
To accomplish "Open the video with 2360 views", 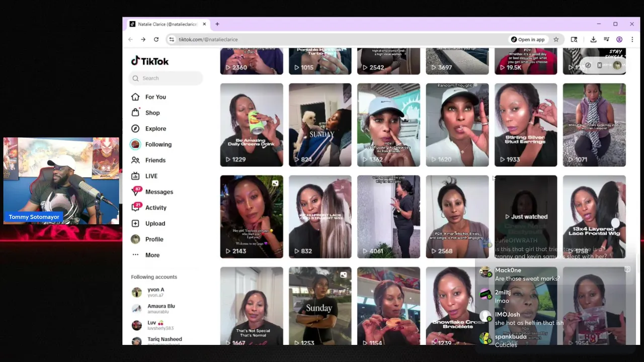I will pyautogui.click(x=252, y=61).
